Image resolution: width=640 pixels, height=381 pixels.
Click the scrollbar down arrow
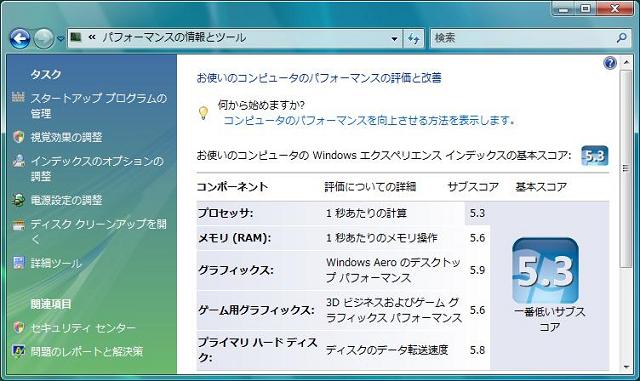[626, 367]
